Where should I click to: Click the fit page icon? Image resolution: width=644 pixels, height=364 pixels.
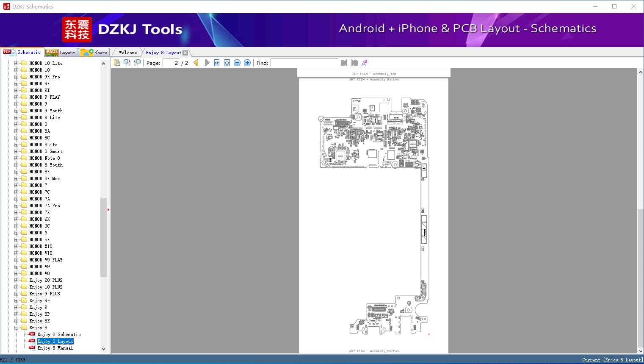[227, 63]
